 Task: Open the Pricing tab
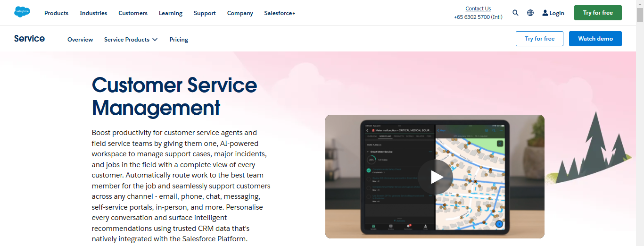[x=179, y=40]
